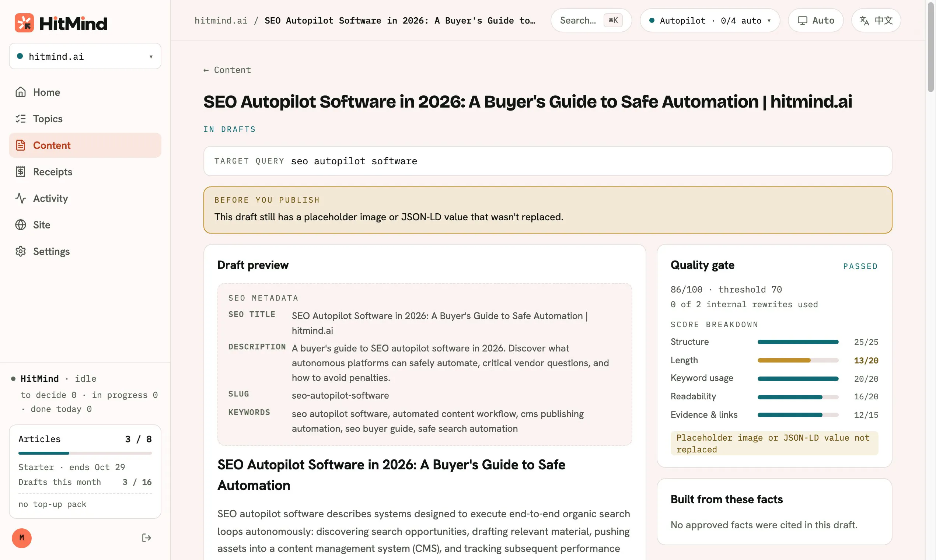Click the Articles 3 / 8 progress bar
The width and height of the screenshot is (936, 560).
click(x=85, y=453)
